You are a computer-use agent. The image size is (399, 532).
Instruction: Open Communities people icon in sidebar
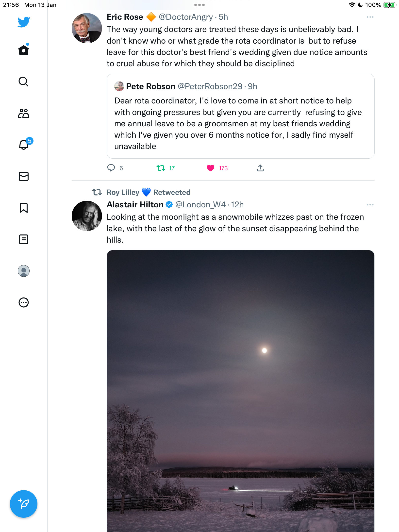pyautogui.click(x=24, y=113)
